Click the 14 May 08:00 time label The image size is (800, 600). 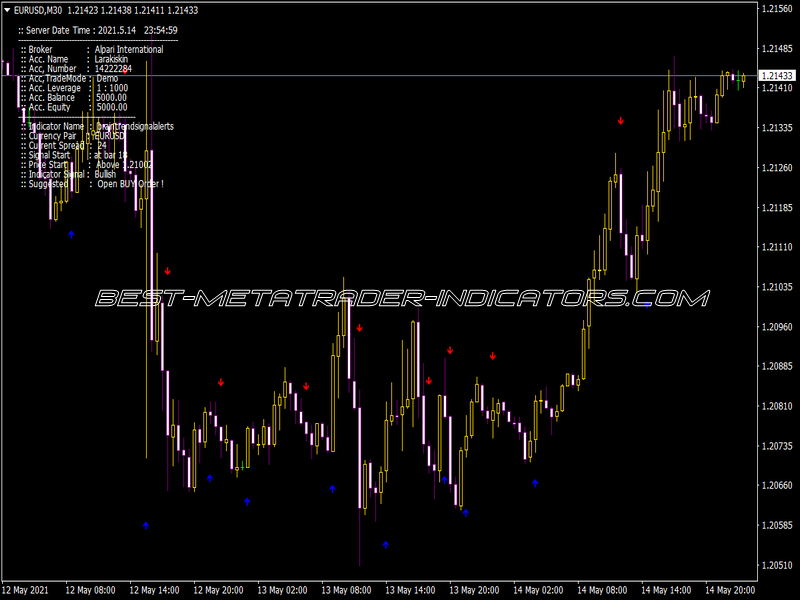pos(602,590)
